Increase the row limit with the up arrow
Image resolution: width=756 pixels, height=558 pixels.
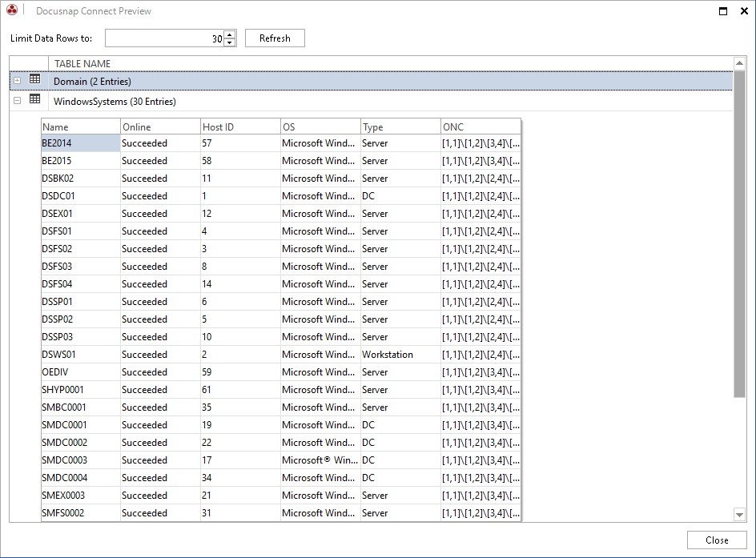click(x=230, y=34)
